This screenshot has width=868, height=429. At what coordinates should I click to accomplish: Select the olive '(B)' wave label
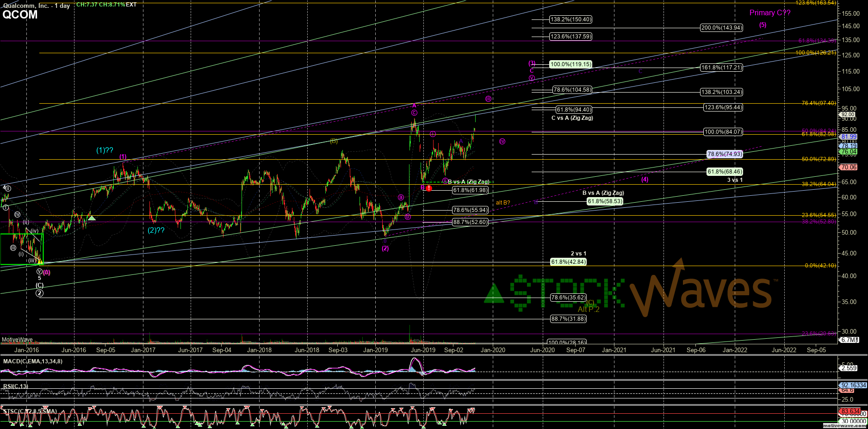[x=334, y=141]
